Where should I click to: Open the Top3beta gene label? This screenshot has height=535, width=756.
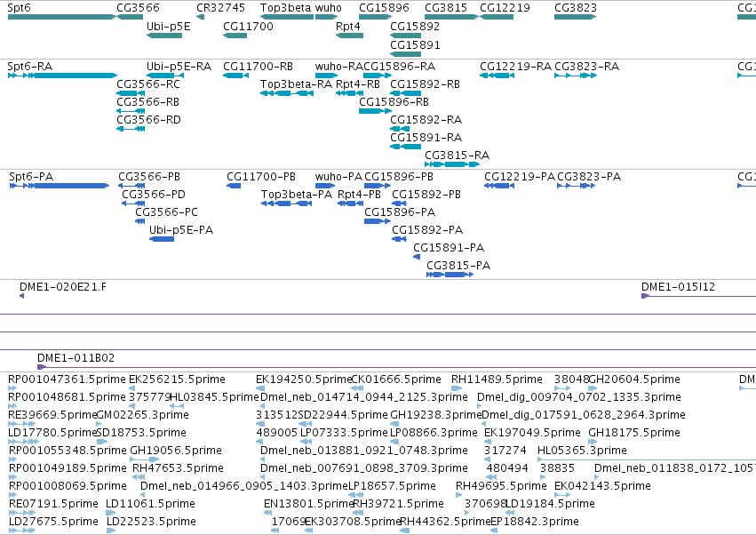click(x=285, y=8)
